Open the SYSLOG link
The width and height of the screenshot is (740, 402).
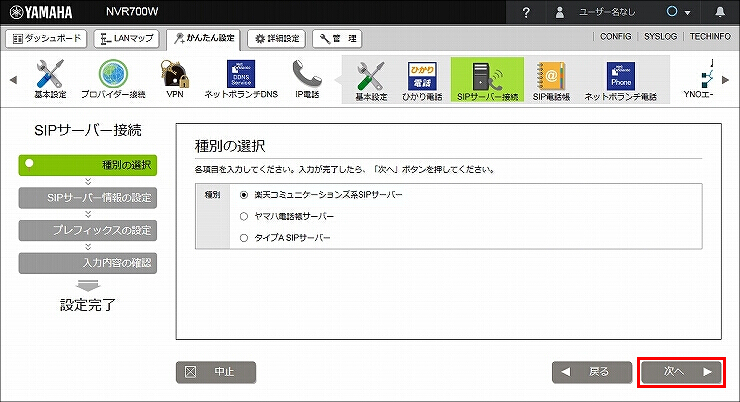click(660, 36)
